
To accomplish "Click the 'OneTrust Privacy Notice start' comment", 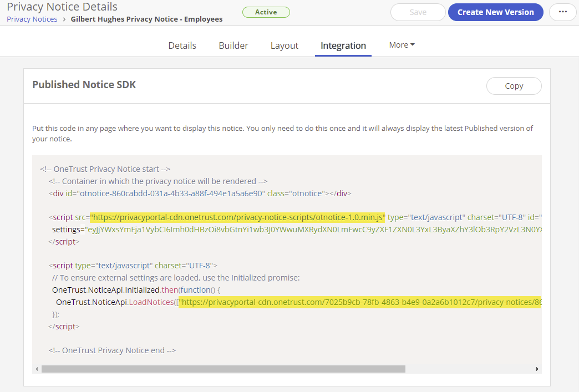I will click(105, 169).
